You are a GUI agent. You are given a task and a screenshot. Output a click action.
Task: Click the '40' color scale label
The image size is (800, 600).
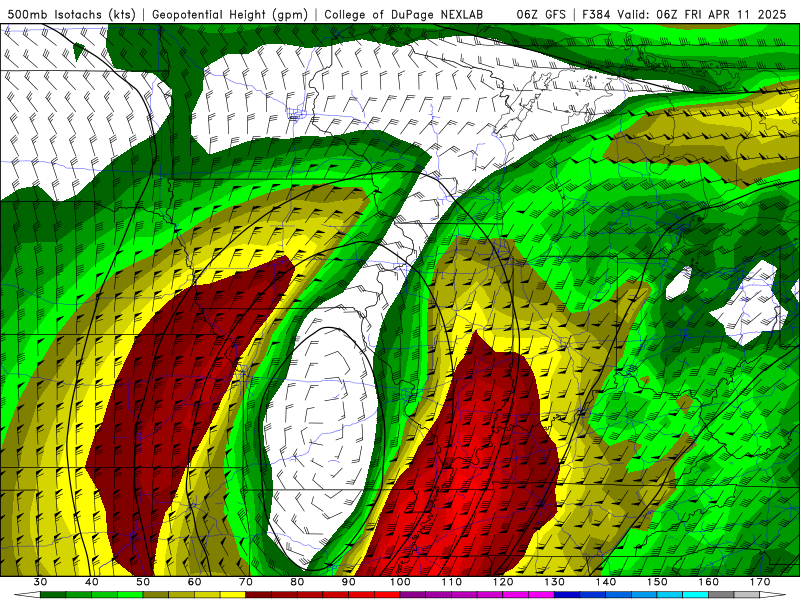pyautogui.click(x=92, y=582)
